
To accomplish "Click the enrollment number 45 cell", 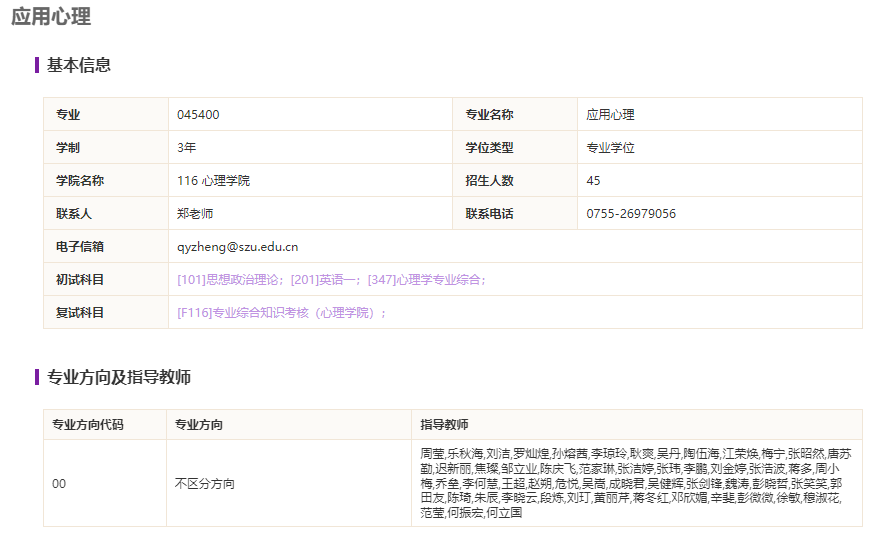I will (x=594, y=181).
